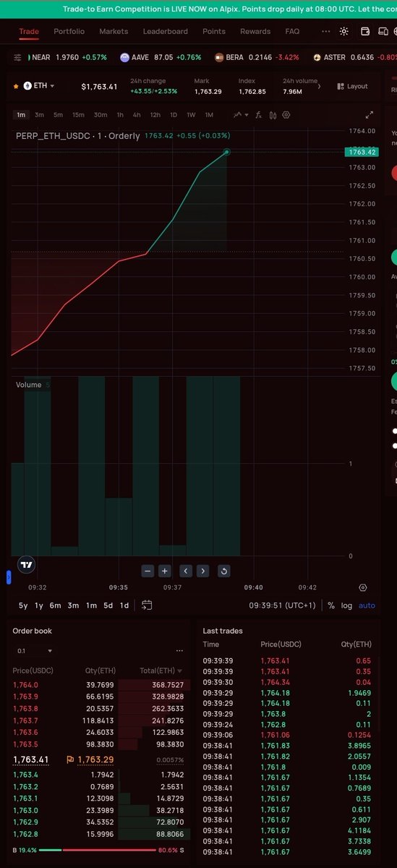
Task: Click bid price 1,763.4 in order book
Action: click(25, 775)
